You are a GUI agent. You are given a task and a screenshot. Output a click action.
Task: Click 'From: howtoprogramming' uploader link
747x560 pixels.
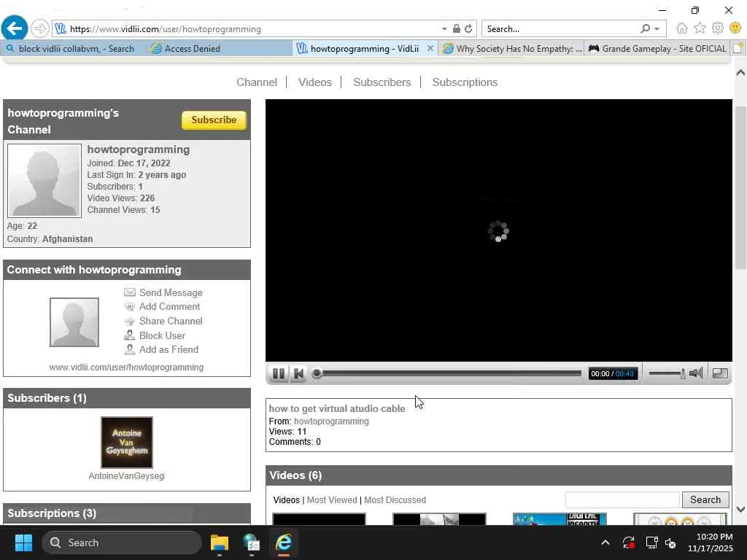point(331,421)
